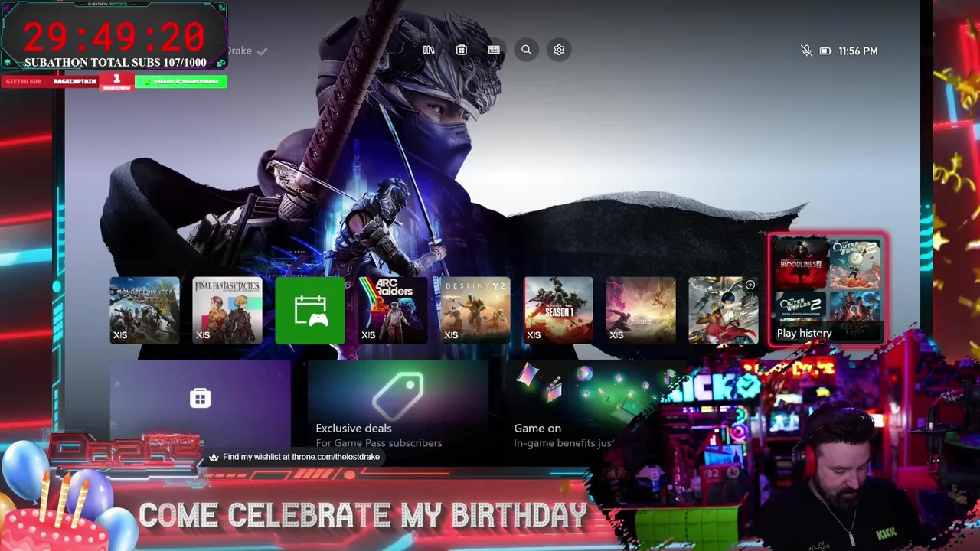
Task: Select Bloodlines 2 in Play history
Action: click(x=800, y=262)
